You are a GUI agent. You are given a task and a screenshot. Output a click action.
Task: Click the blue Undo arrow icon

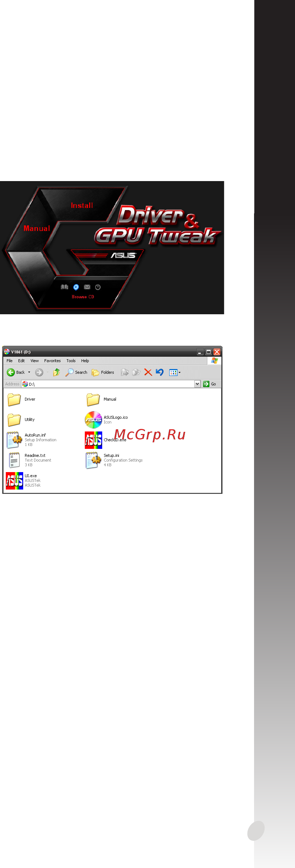159,372
